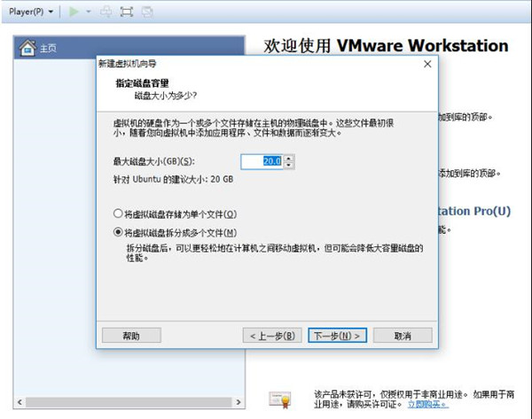Expand the power options dropdown arrow

click(x=89, y=12)
